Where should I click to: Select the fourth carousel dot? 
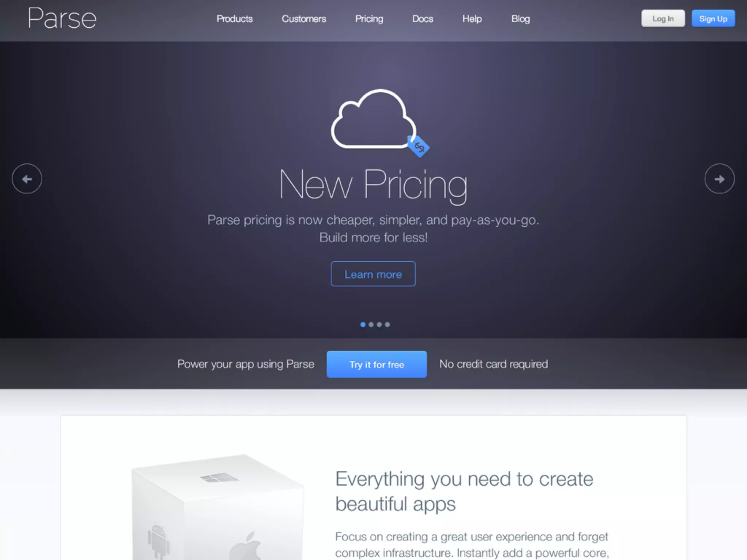387,324
